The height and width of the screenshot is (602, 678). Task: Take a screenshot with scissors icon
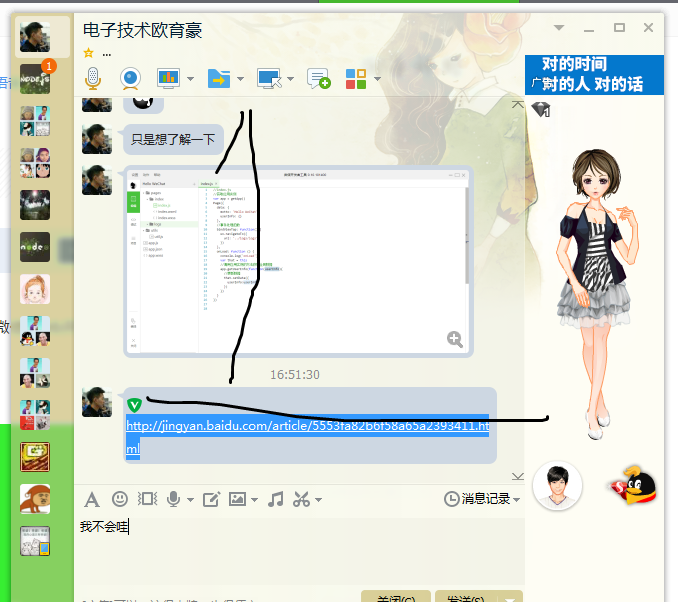pos(301,499)
